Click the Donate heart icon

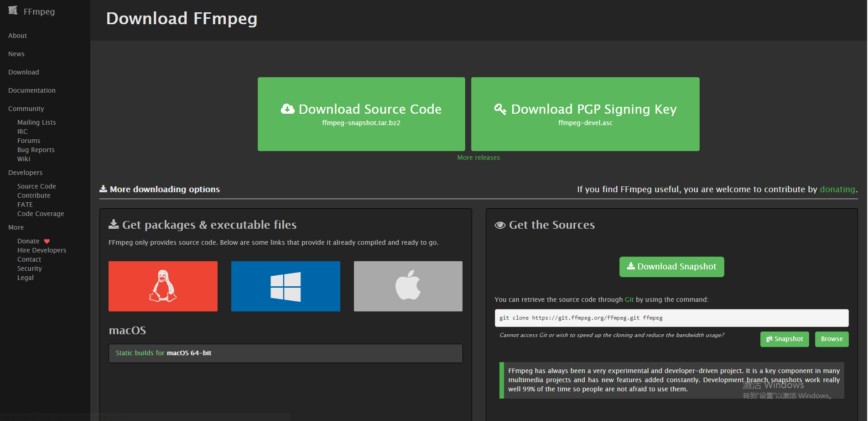pos(47,241)
